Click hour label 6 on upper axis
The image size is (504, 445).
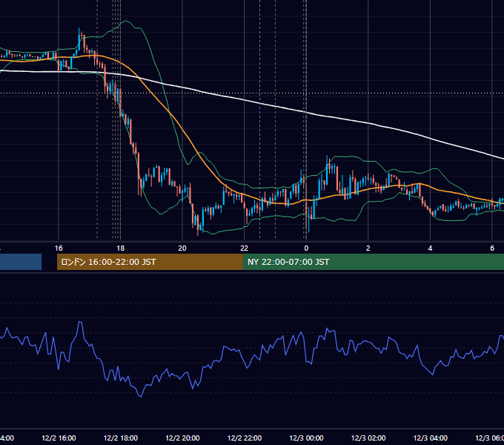pos(492,248)
